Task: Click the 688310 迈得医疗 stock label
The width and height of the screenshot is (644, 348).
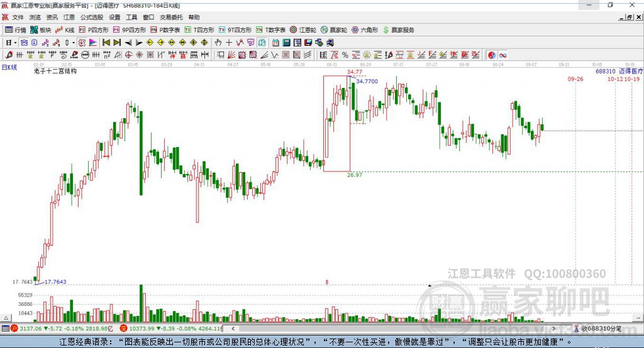Action: tap(619, 72)
